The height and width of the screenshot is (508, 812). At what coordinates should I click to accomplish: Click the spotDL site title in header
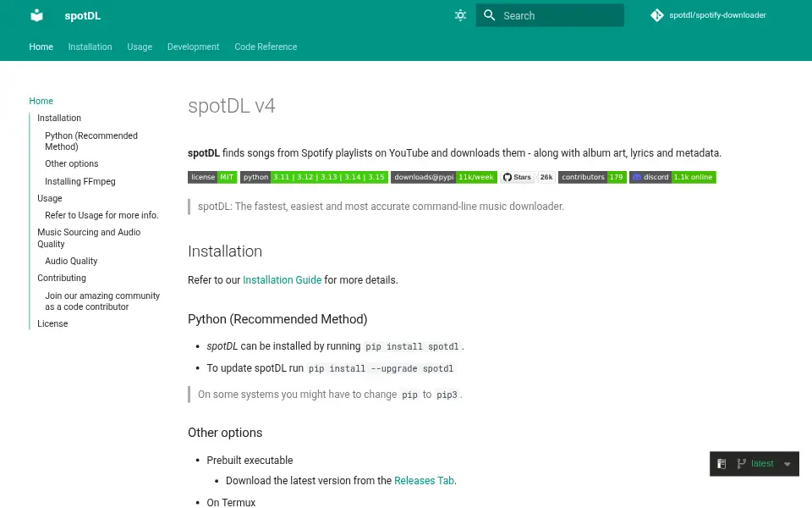pyautogui.click(x=82, y=15)
